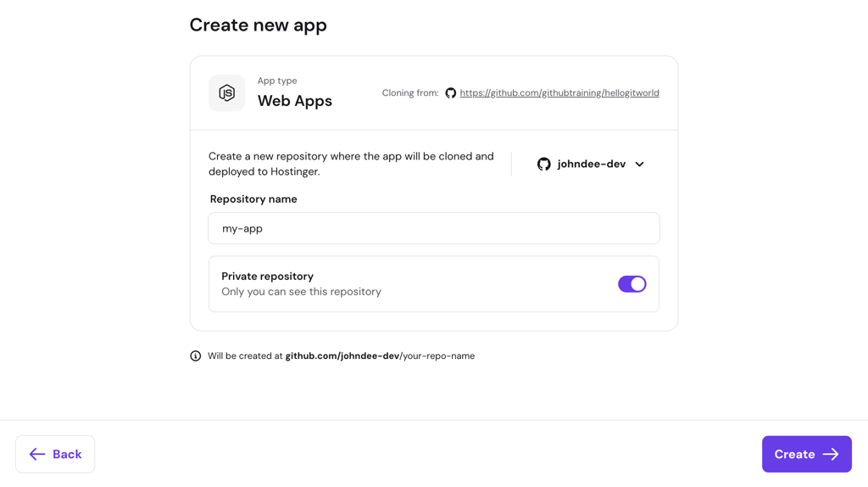
Task: Click the Create button
Action: coord(807,454)
